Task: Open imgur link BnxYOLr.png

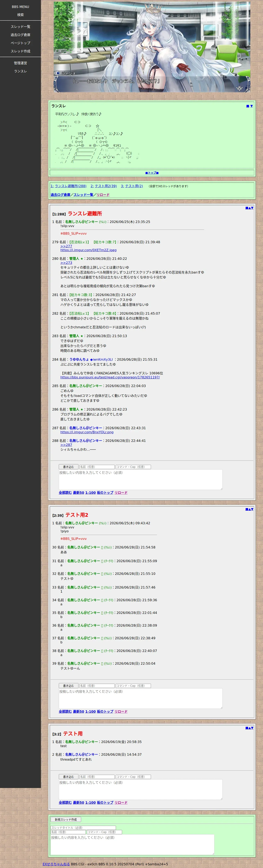Action: pyautogui.click(x=87, y=432)
